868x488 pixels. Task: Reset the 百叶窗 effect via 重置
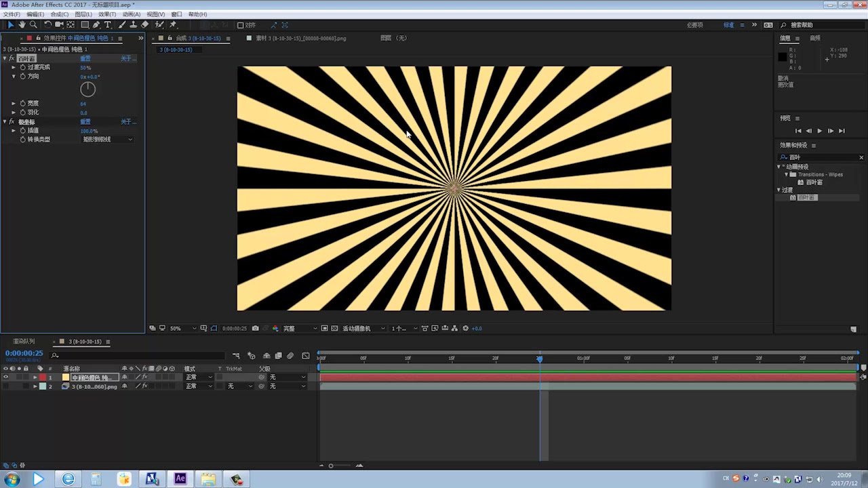(x=85, y=58)
